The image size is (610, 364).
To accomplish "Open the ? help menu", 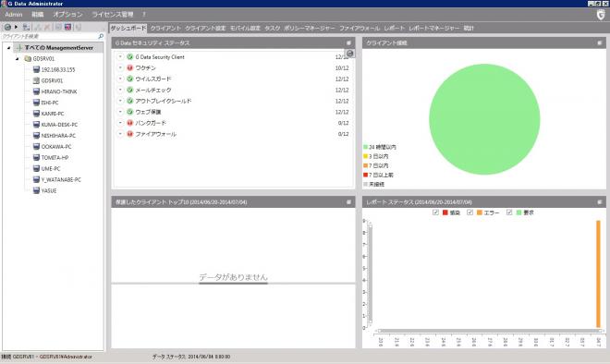I will tap(143, 15).
